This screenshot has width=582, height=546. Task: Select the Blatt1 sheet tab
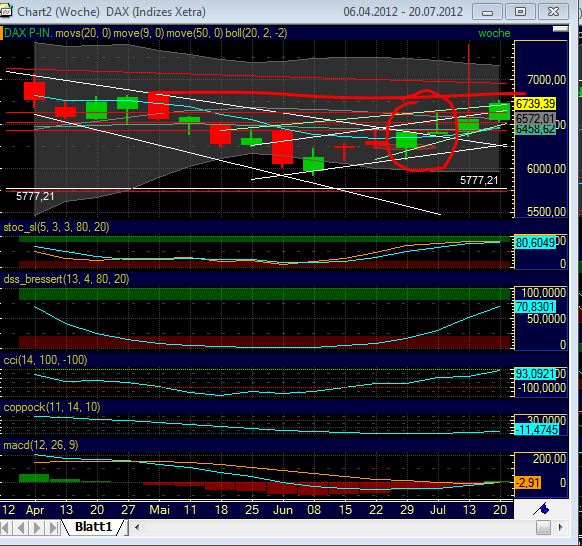click(93, 527)
